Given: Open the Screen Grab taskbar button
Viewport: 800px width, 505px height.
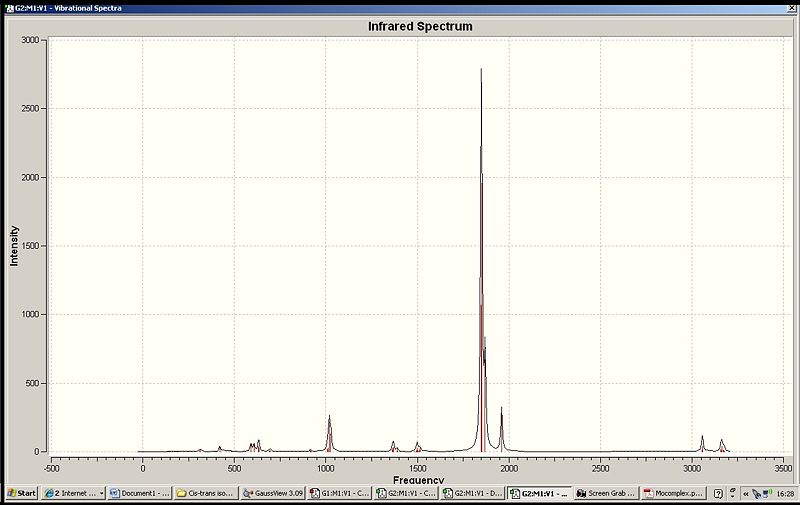Looking at the screenshot, I should click(x=606, y=493).
